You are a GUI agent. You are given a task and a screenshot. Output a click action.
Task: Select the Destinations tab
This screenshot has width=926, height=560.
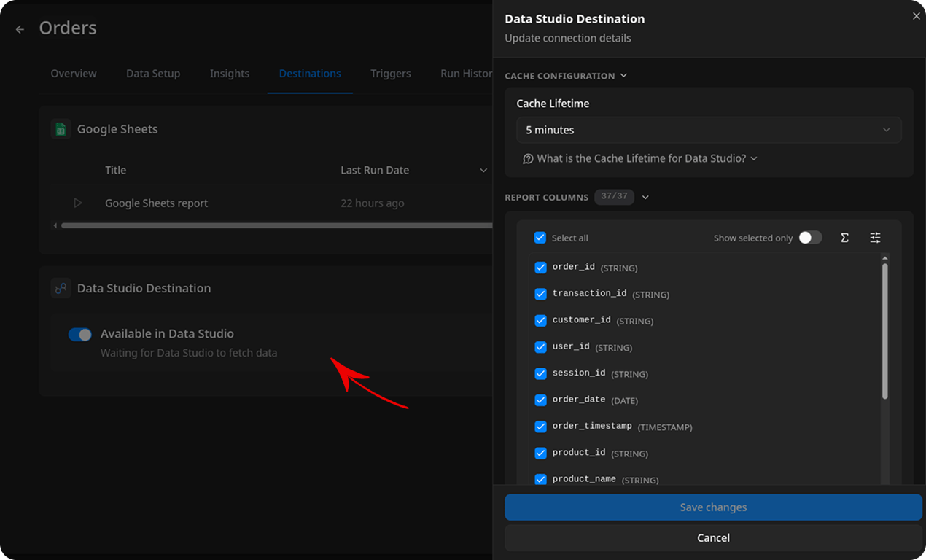(x=310, y=74)
